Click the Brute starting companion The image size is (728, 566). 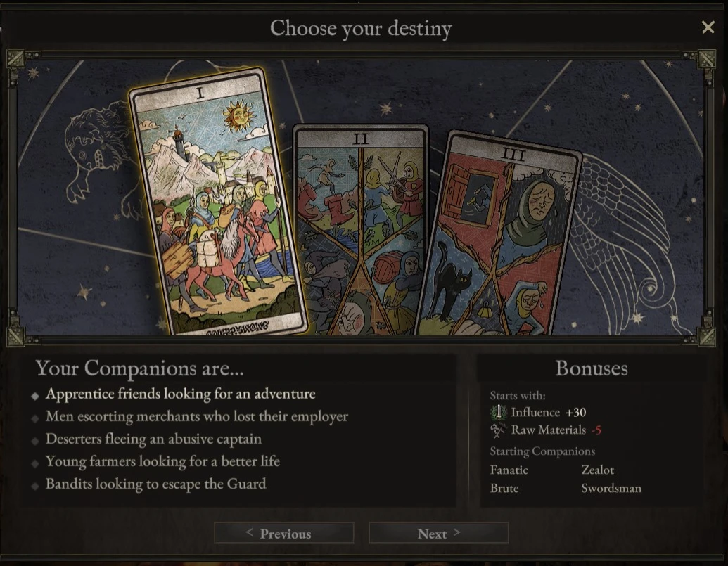coord(504,488)
